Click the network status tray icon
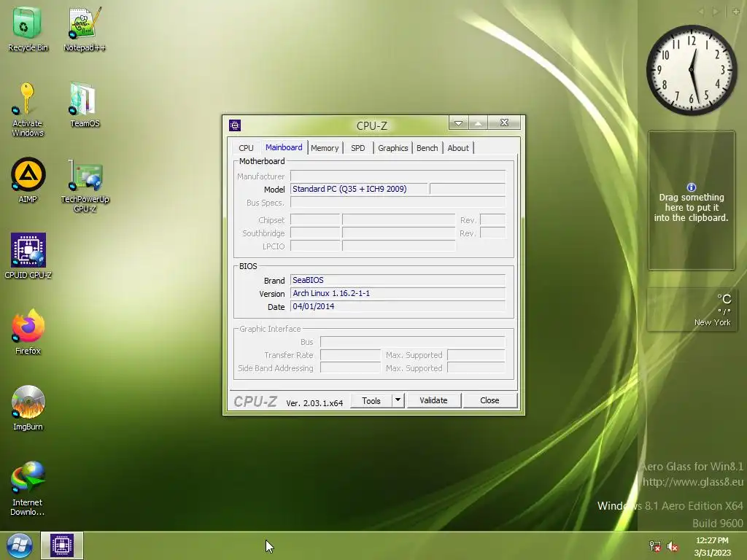 (655, 546)
